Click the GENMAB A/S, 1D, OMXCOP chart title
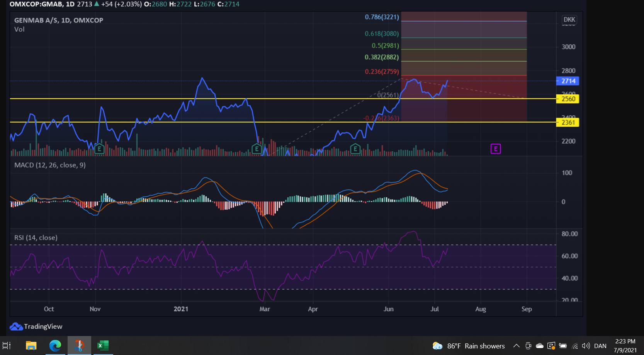 coord(59,20)
